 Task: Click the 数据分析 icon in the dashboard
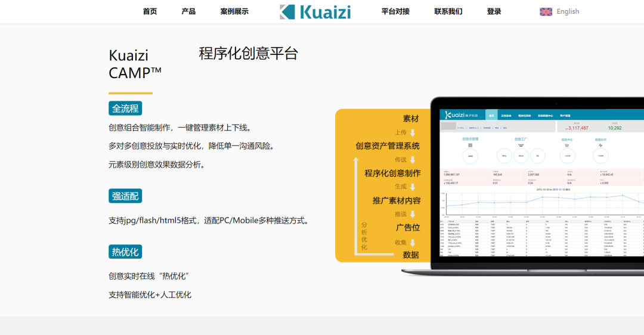[600, 145]
